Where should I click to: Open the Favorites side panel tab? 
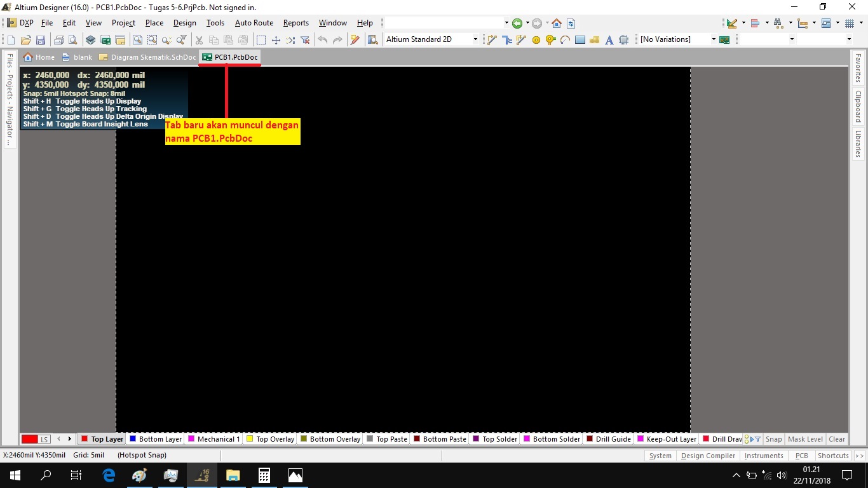click(858, 68)
